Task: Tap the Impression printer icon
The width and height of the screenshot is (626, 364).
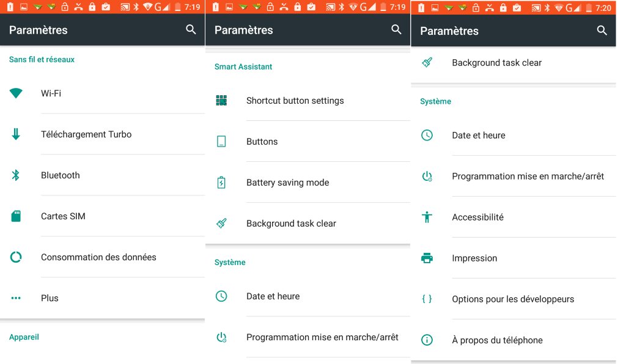Action: tap(427, 258)
